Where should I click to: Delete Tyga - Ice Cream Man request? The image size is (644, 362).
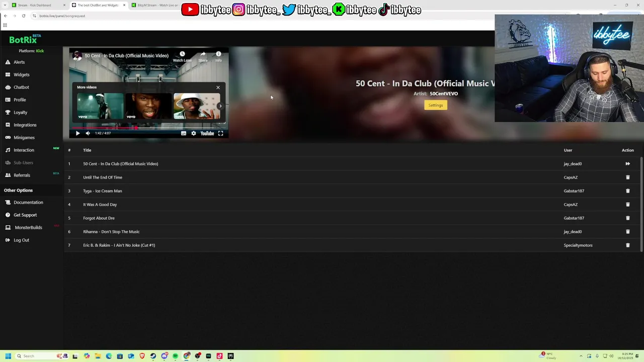[627, 191]
